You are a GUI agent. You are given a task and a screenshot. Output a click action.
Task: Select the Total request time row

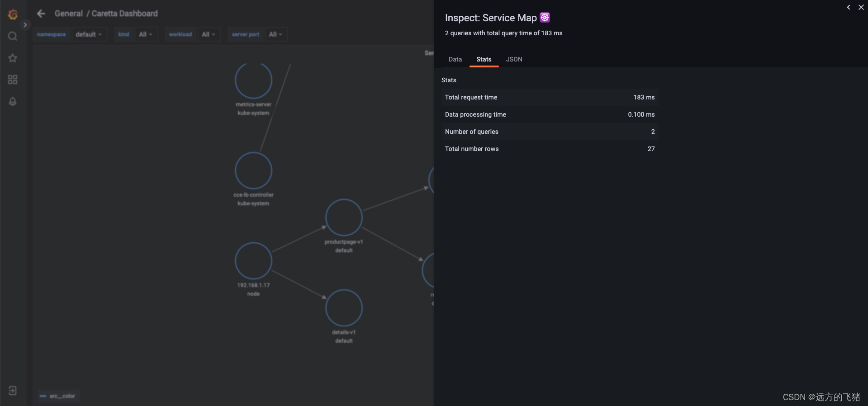(x=550, y=97)
